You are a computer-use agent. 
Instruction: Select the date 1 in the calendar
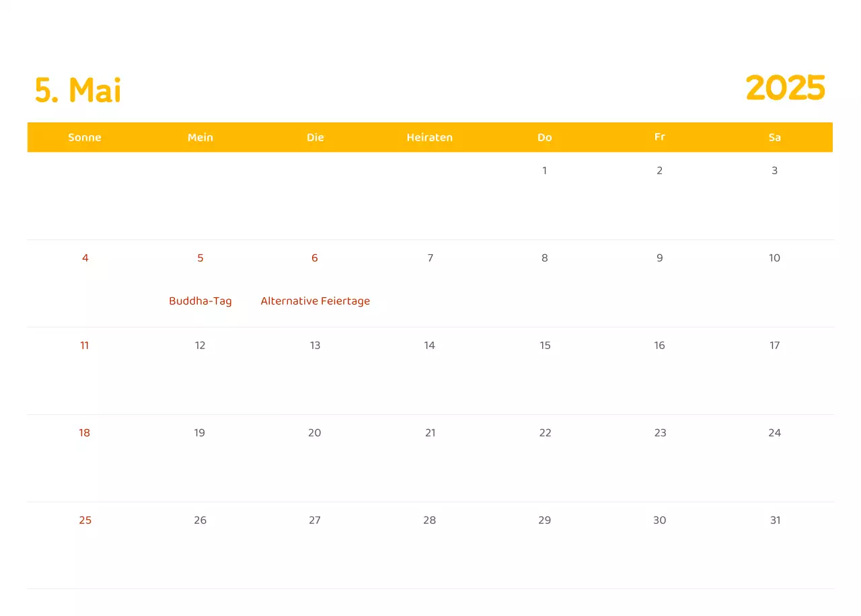544,170
